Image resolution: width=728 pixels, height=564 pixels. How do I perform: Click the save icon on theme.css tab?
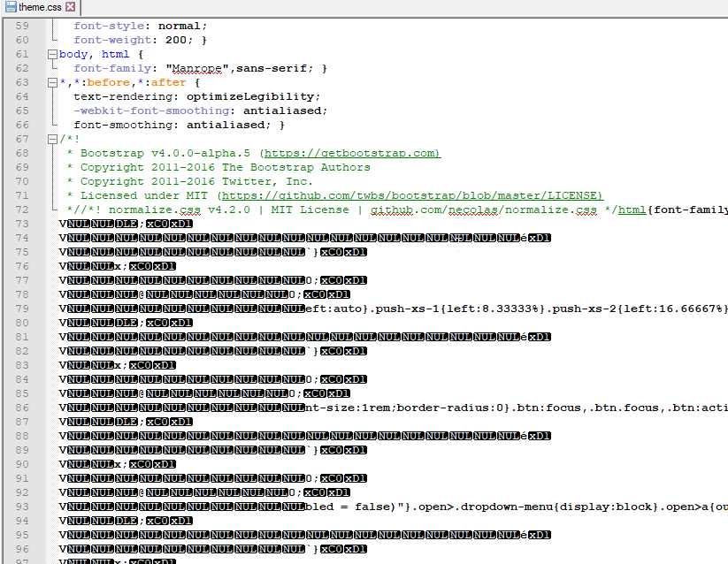pos(11,7)
